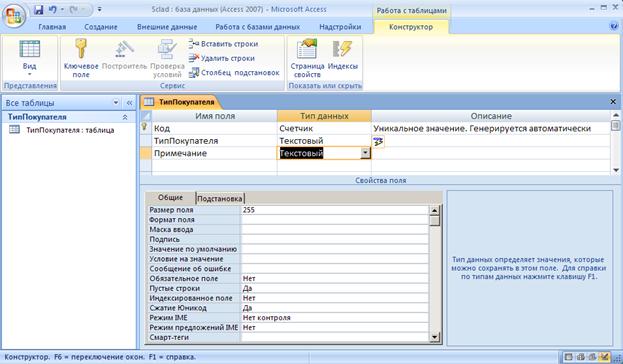This screenshot has width=623, height=364.
Task: Click the Маска ввода value field
Action: (x=335, y=229)
